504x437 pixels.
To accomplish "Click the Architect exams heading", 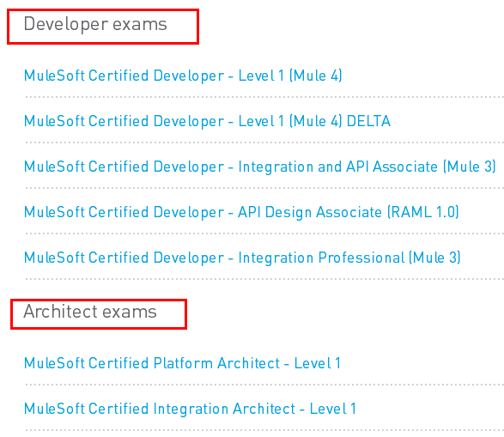I will coord(90,312).
